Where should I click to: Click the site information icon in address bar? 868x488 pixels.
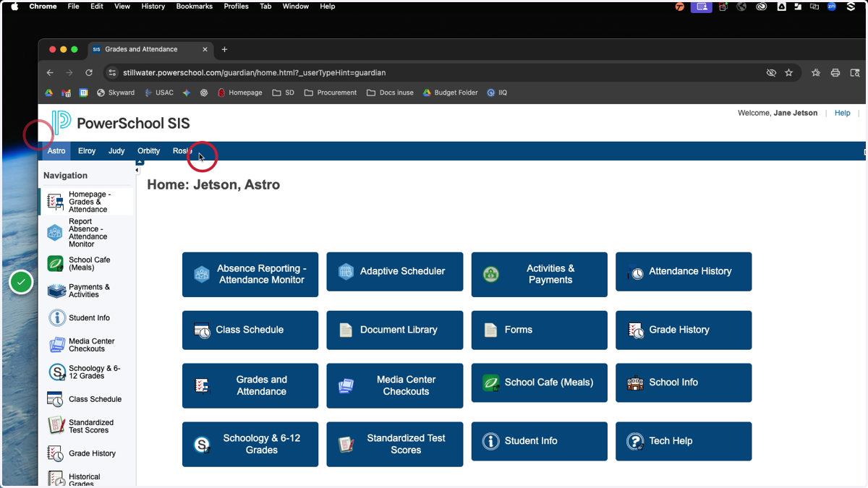point(111,72)
